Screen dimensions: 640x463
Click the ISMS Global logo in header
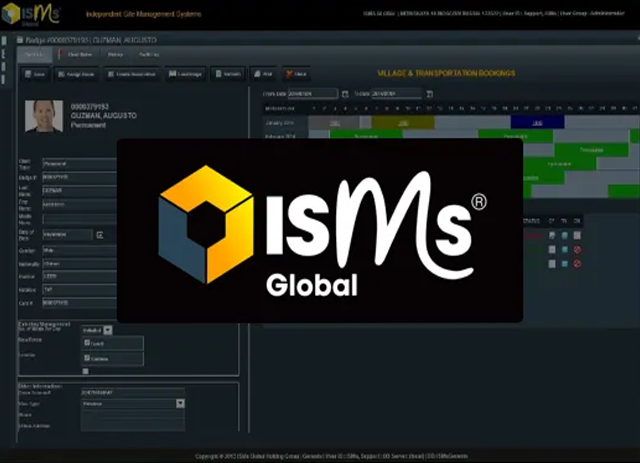tap(31, 13)
